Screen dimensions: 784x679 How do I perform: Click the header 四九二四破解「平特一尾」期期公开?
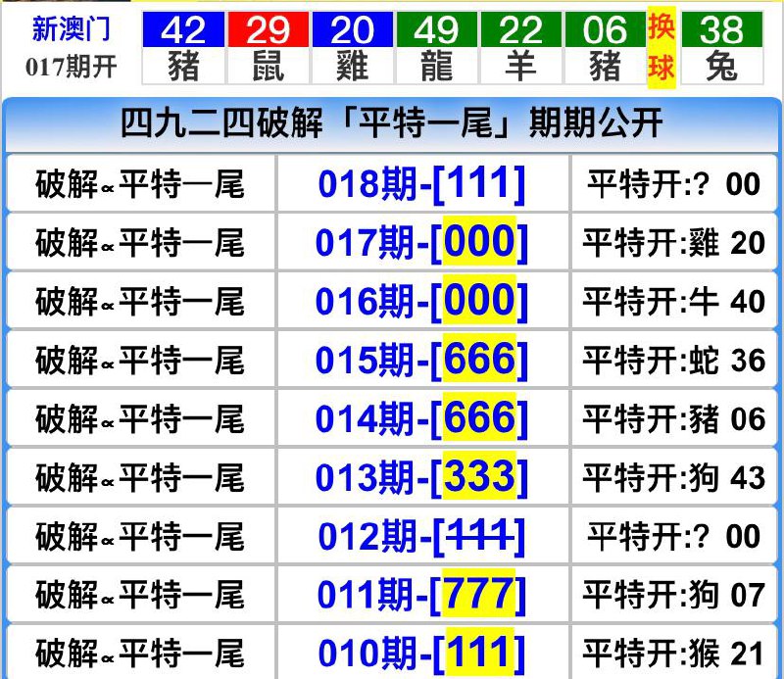click(392, 123)
